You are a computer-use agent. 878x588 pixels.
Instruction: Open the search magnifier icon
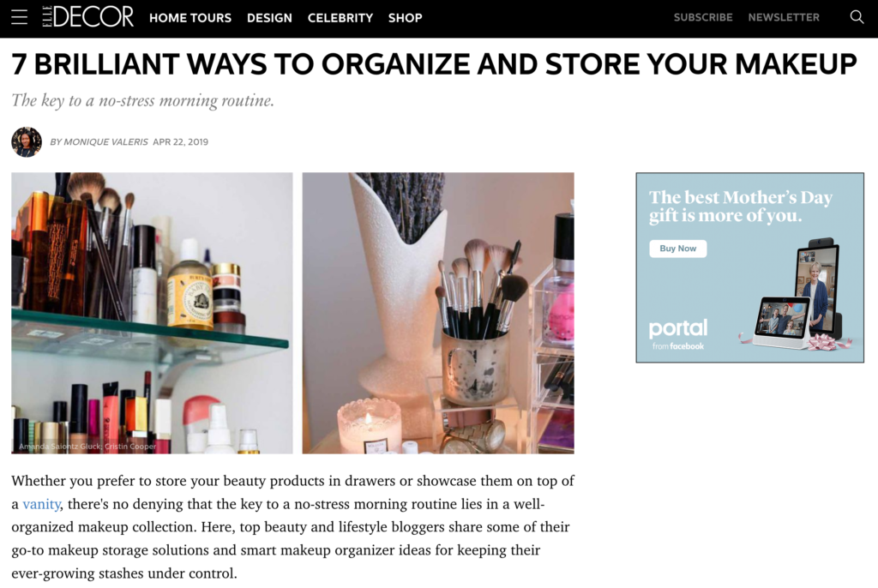pos(857,17)
